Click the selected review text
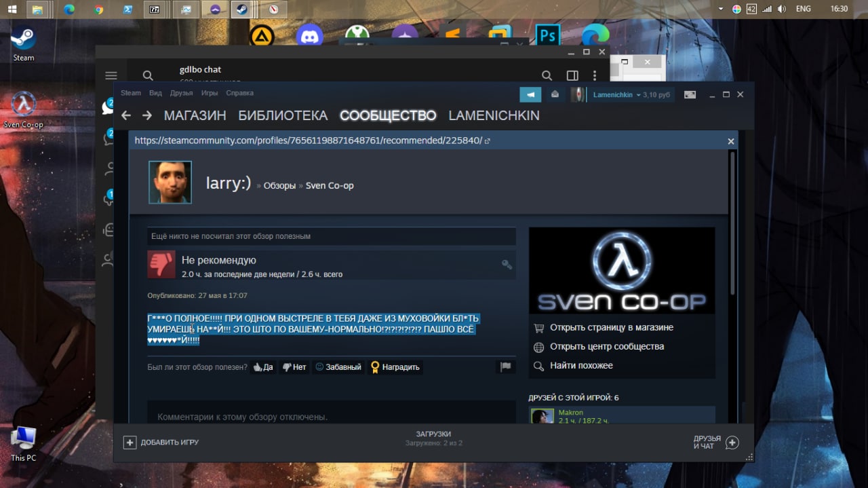 tap(313, 329)
